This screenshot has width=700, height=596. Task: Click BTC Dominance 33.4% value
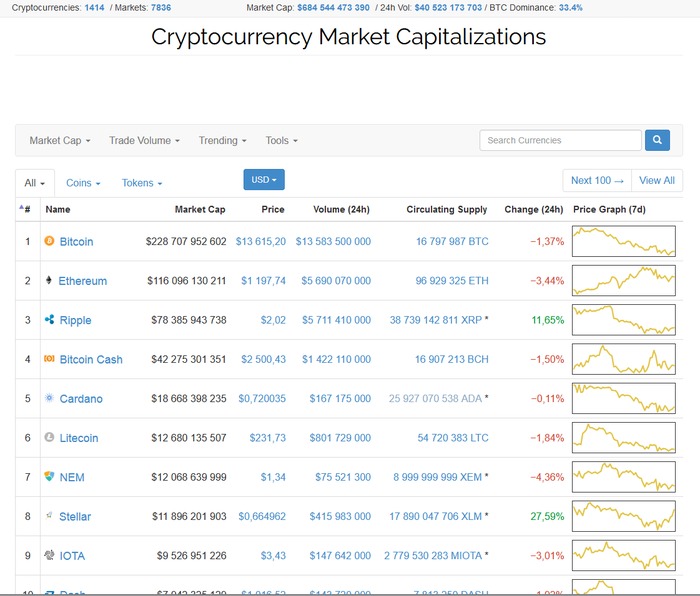click(571, 8)
